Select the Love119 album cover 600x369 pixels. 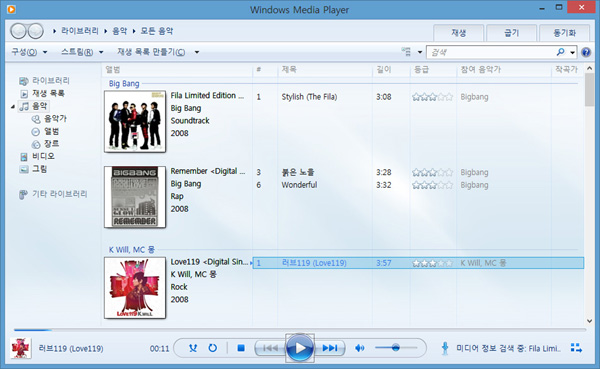point(135,287)
